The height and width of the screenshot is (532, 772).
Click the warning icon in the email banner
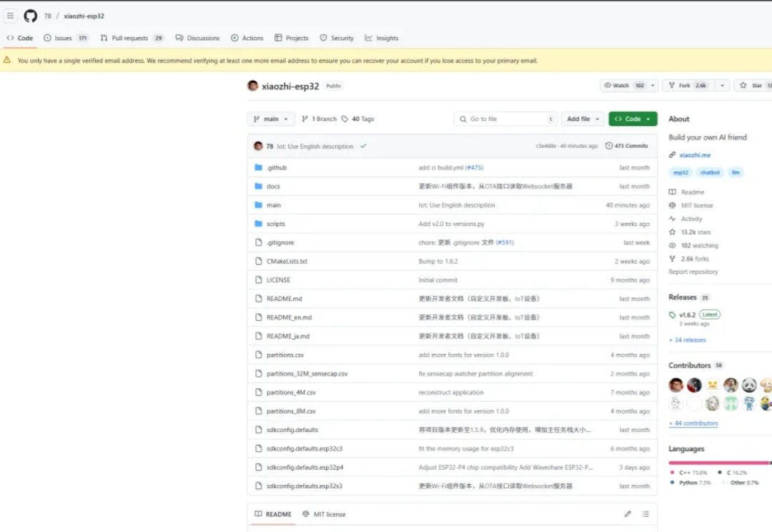[x=7, y=60]
